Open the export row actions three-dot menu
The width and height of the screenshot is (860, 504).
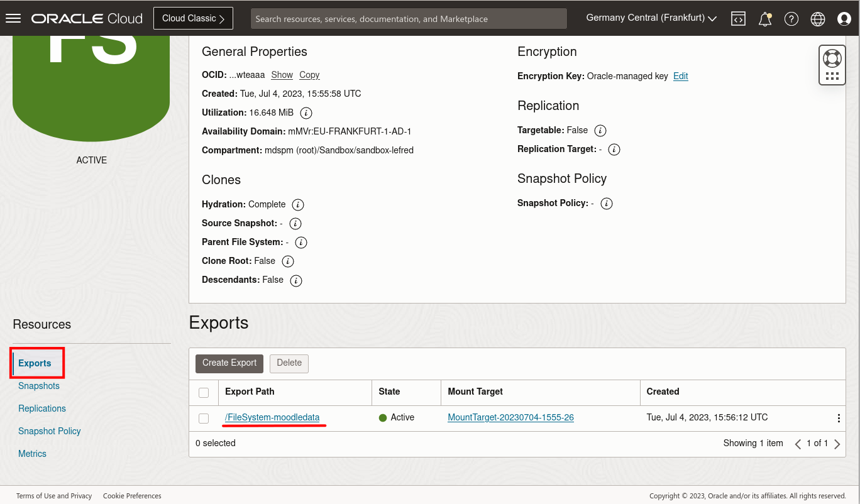click(839, 417)
